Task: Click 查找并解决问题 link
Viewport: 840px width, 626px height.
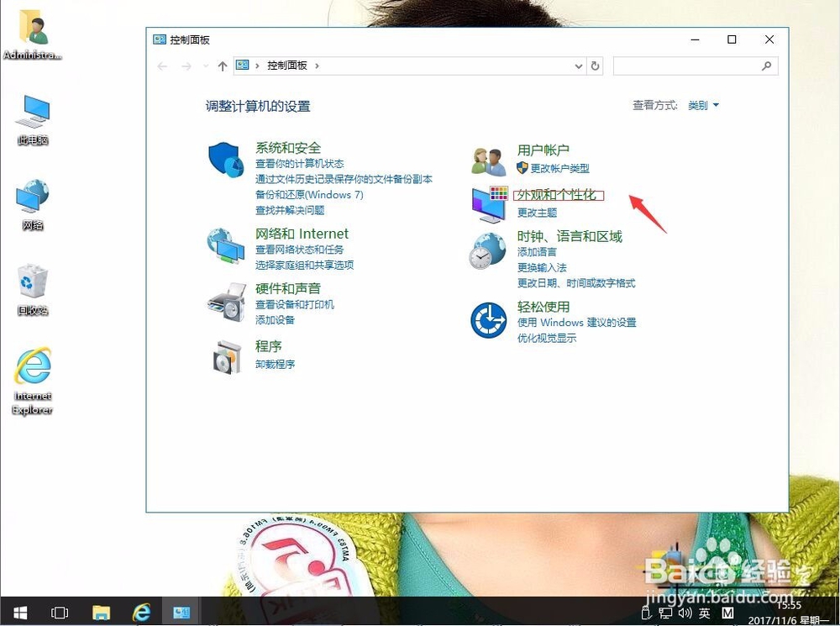Action: [x=290, y=210]
